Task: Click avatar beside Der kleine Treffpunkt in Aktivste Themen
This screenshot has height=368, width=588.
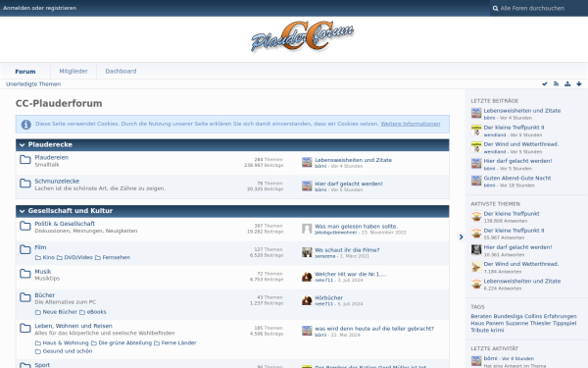Action: [x=476, y=216]
